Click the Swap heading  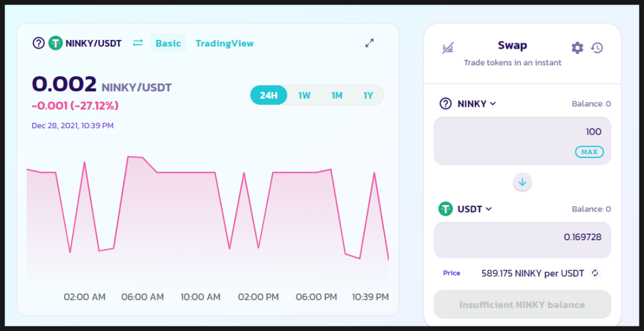[x=512, y=45]
